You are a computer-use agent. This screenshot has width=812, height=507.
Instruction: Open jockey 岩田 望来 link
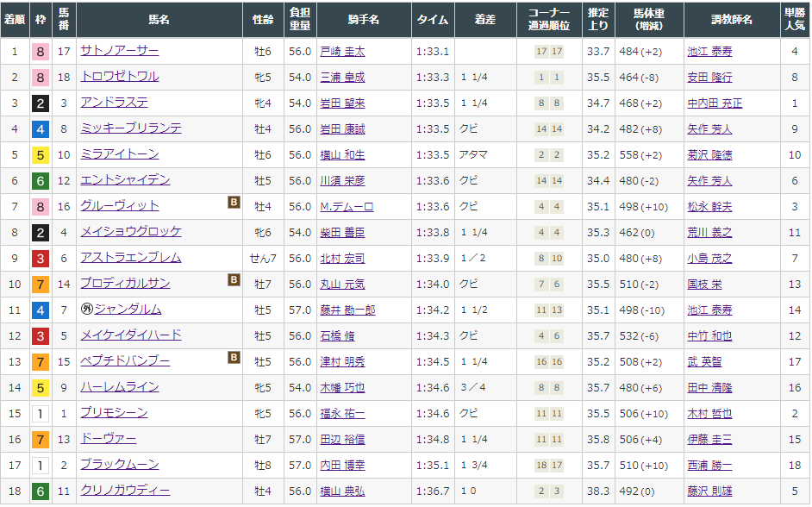point(342,103)
